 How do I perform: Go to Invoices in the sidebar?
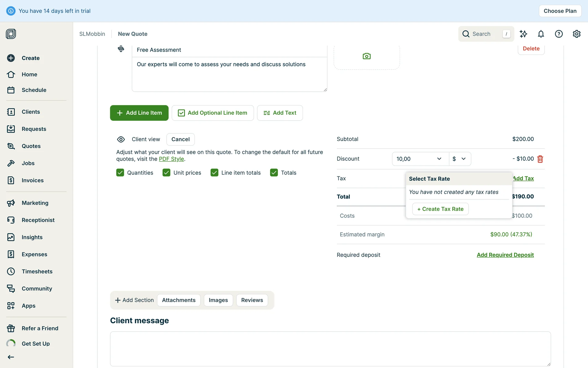click(32, 180)
